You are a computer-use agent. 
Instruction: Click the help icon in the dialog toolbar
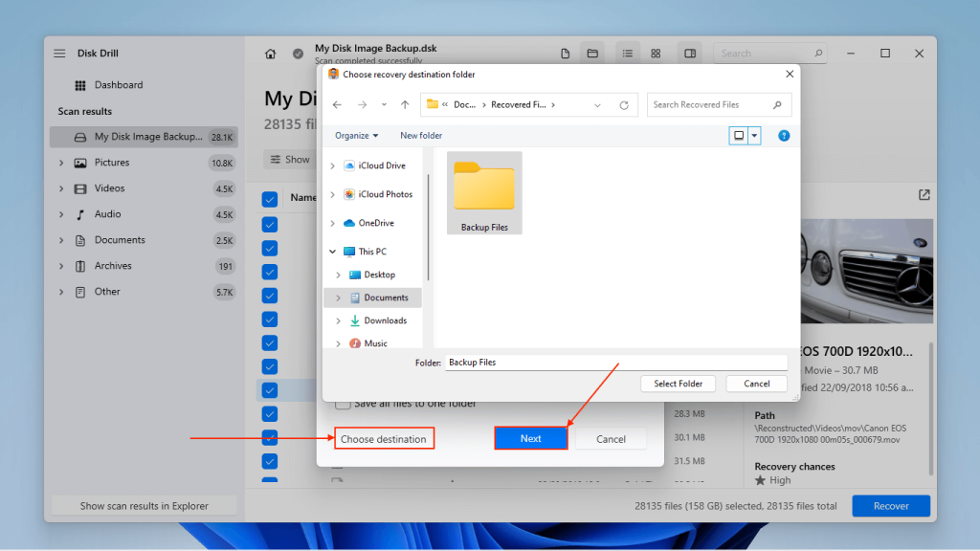coord(783,135)
